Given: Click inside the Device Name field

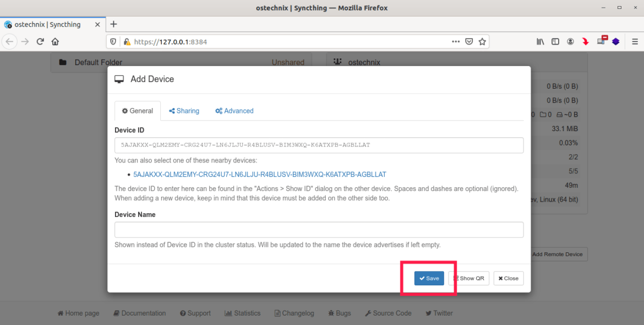Looking at the screenshot, I should pyautogui.click(x=318, y=230).
